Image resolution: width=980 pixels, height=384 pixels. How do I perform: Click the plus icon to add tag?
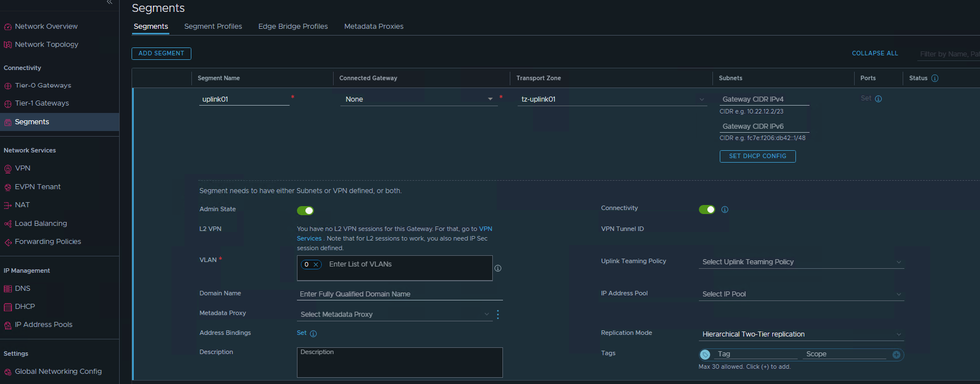pyautogui.click(x=896, y=355)
